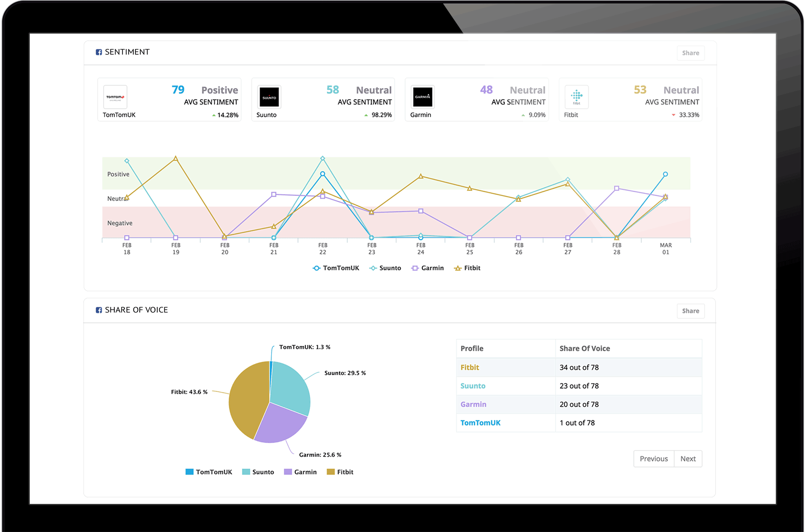The width and height of the screenshot is (806, 532).
Task: Toggle Fitbit slice in pie chart legend
Action: [340, 472]
